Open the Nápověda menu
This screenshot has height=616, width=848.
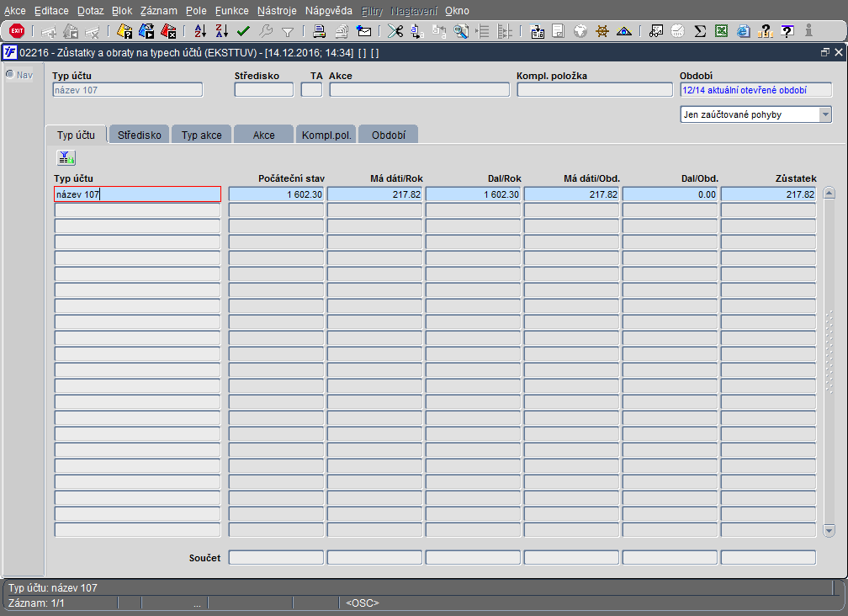(x=328, y=11)
